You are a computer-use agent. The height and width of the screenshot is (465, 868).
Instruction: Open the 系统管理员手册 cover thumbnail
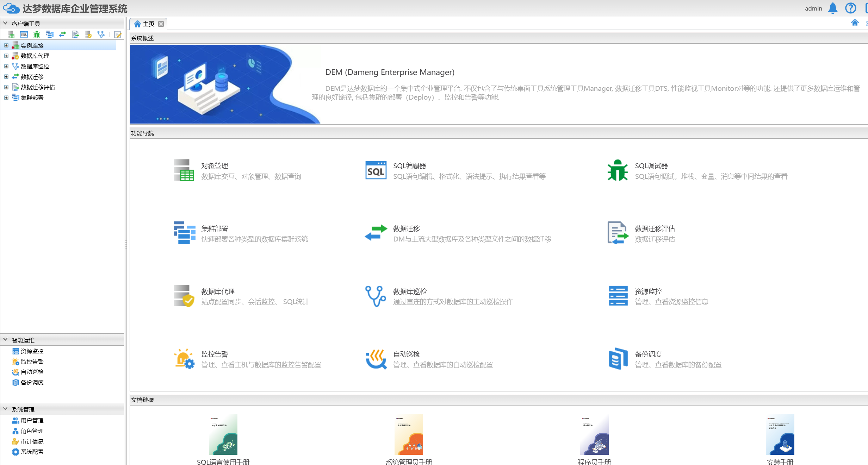coord(408,435)
